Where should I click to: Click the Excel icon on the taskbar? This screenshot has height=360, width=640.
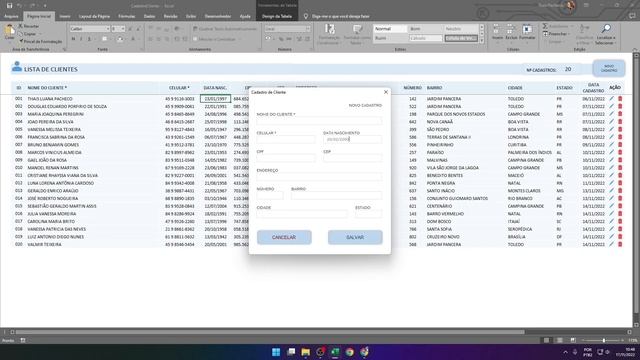pyautogui.click(x=335, y=352)
